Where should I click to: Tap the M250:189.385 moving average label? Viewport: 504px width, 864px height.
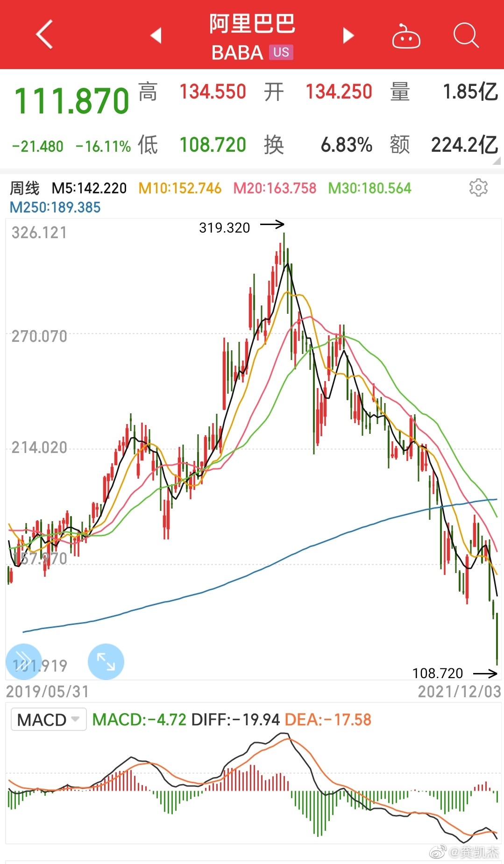pyautogui.click(x=55, y=207)
